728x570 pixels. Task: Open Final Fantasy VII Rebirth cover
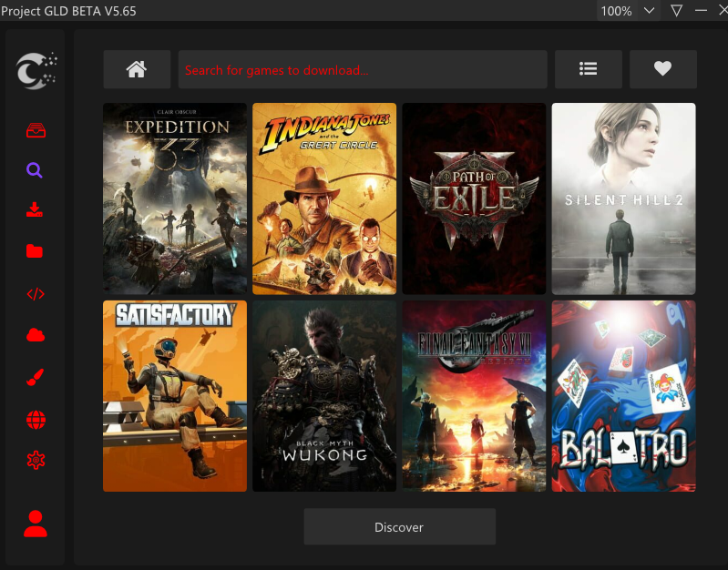click(x=474, y=396)
